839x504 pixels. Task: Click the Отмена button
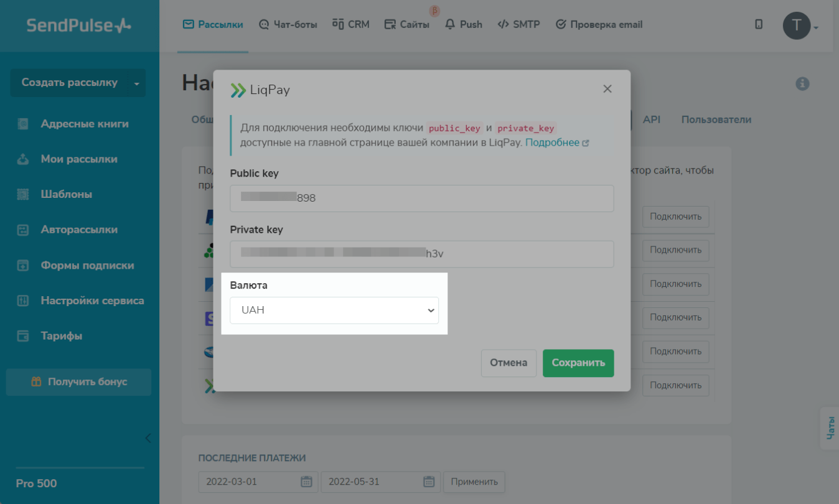pos(509,363)
